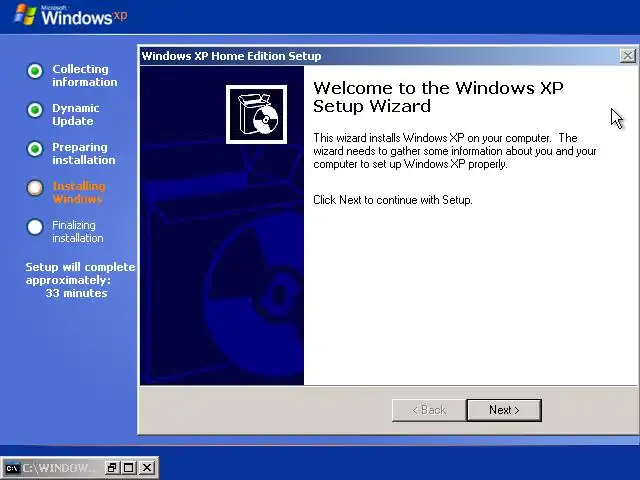Viewport: 640px width, 480px height.
Task: Close the Windows XP Home Edition Setup dialog
Action: click(627, 56)
